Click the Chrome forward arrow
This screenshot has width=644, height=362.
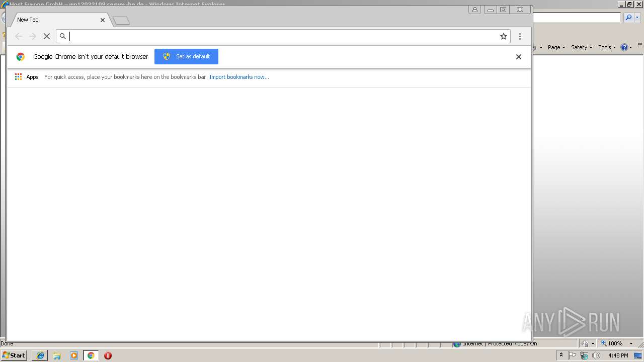pos(33,36)
